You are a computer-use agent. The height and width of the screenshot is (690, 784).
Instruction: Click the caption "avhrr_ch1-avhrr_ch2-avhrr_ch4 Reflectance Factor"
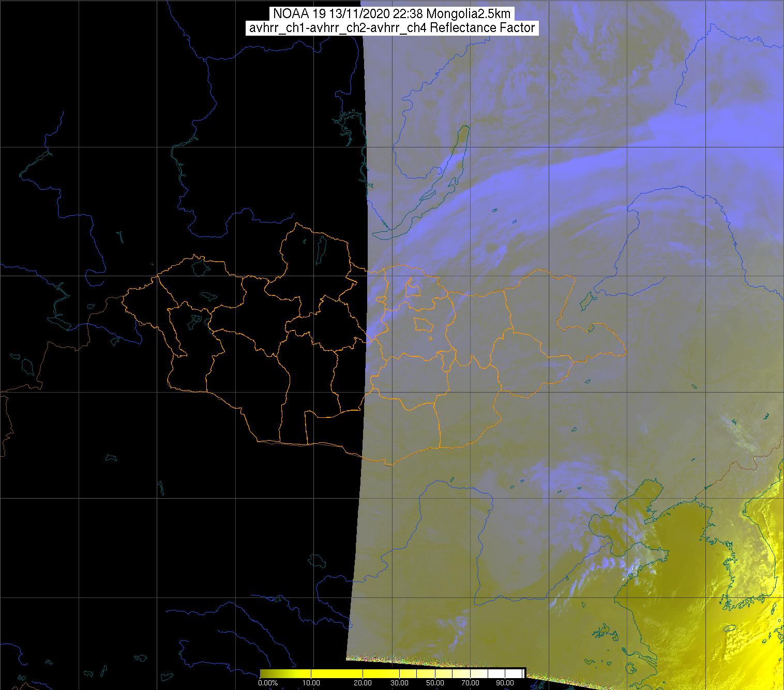pyautogui.click(x=392, y=28)
